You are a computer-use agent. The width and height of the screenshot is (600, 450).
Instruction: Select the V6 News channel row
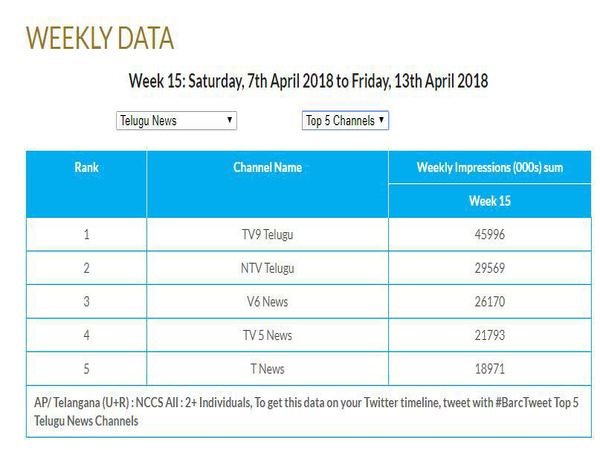267,301
